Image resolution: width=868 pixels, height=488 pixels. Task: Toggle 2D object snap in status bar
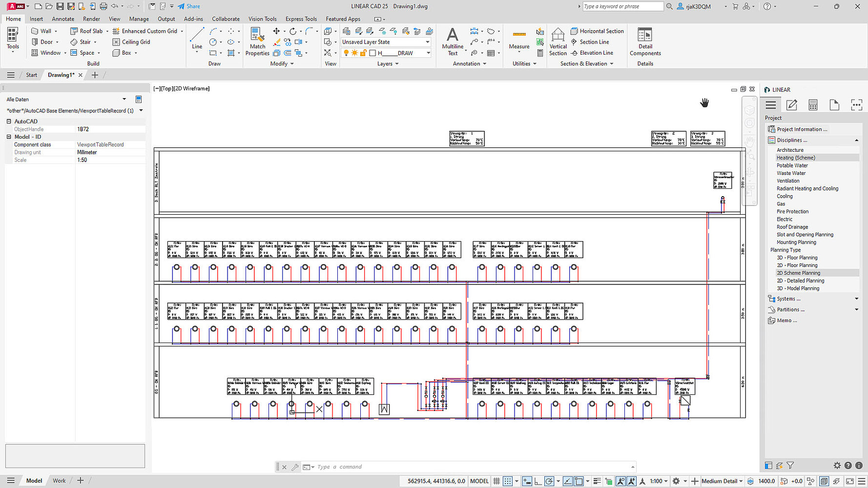click(579, 481)
